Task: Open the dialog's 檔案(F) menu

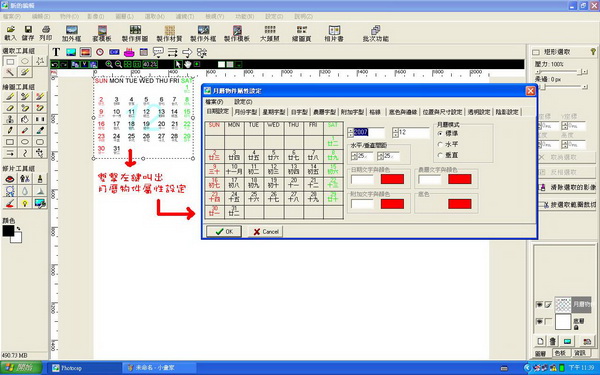Action: 214,102
